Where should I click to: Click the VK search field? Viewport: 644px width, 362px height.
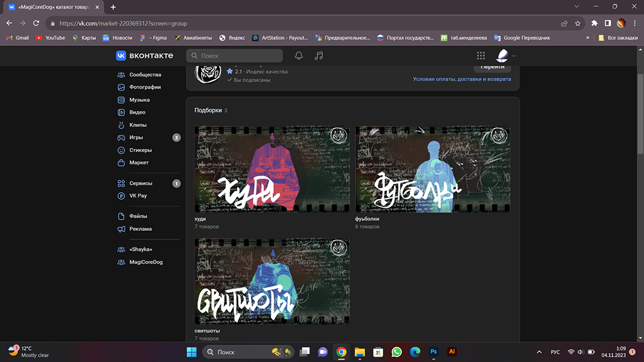click(x=234, y=56)
